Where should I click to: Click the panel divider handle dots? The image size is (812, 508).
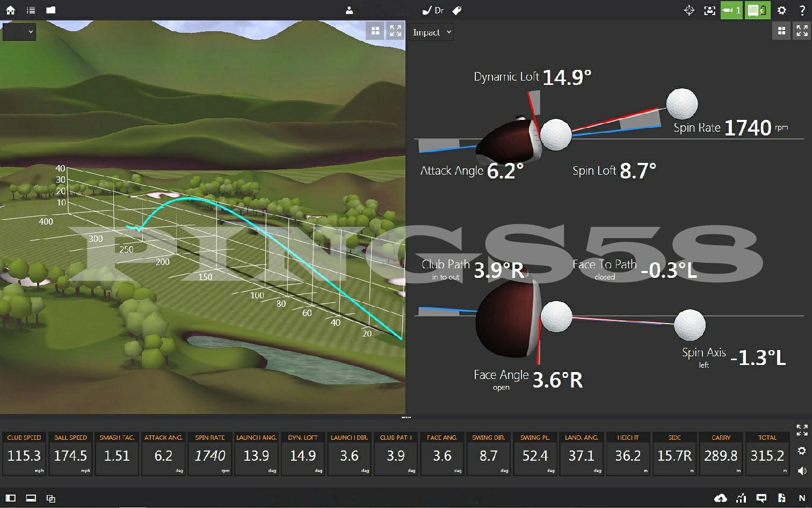406,417
